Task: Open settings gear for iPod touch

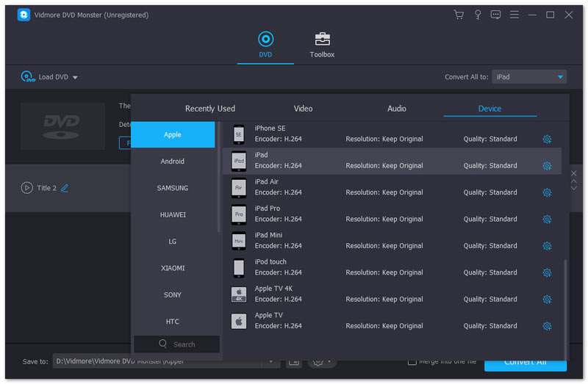Action: [547, 272]
